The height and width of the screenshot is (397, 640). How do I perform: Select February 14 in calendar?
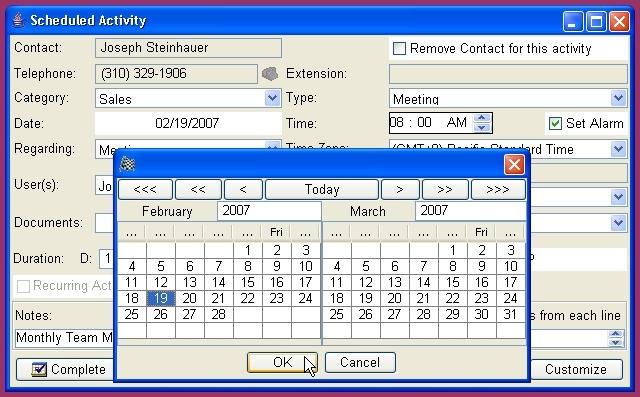coord(219,282)
